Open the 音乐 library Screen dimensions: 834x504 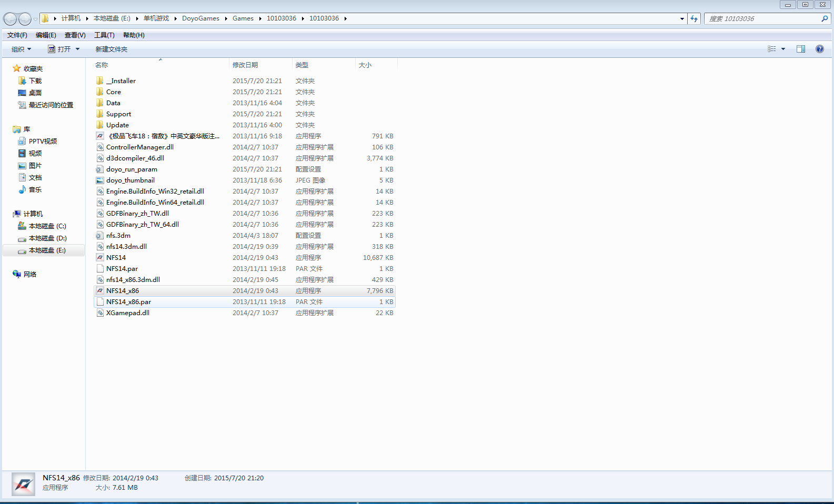click(35, 189)
